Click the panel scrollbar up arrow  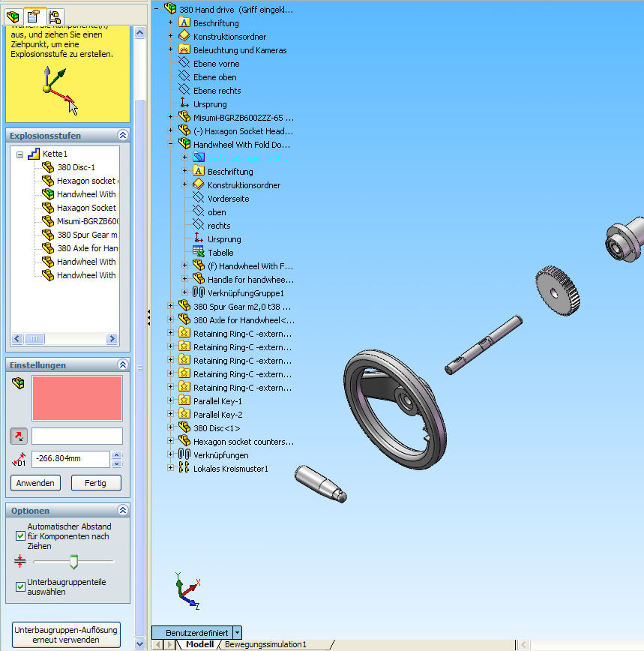140,32
